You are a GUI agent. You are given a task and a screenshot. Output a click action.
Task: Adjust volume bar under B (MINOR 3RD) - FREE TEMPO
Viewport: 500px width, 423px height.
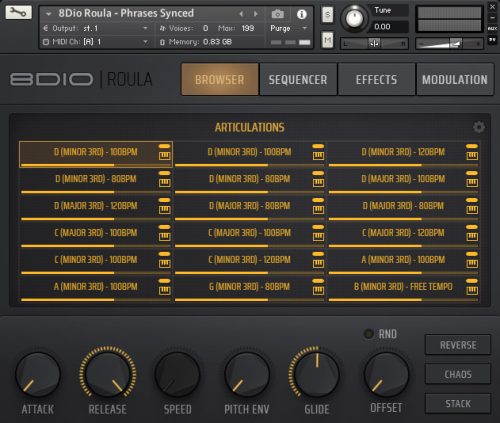[403, 300]
